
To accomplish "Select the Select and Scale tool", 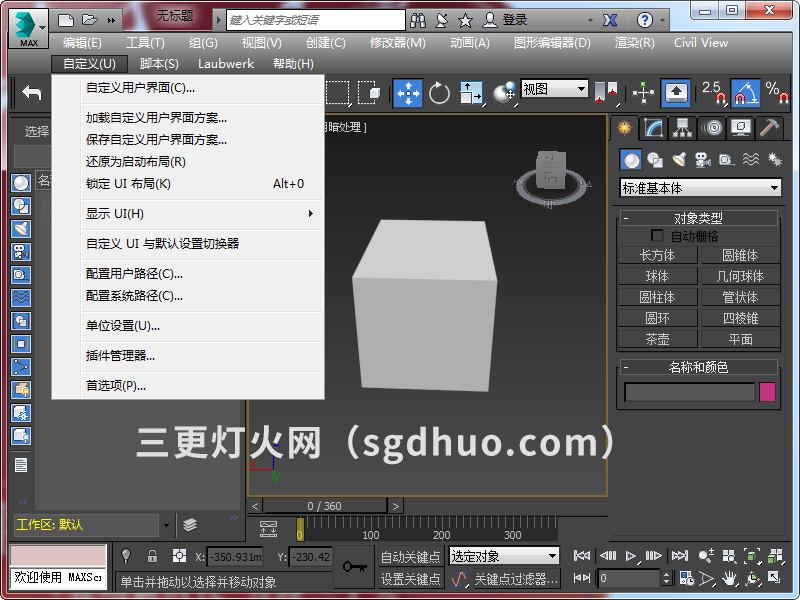I will click(x=470, y=93).
